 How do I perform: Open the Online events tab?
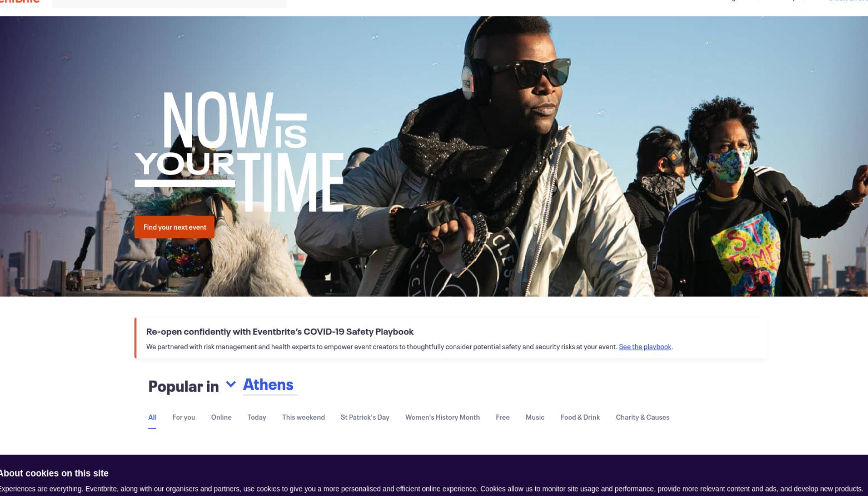(221, 417)
